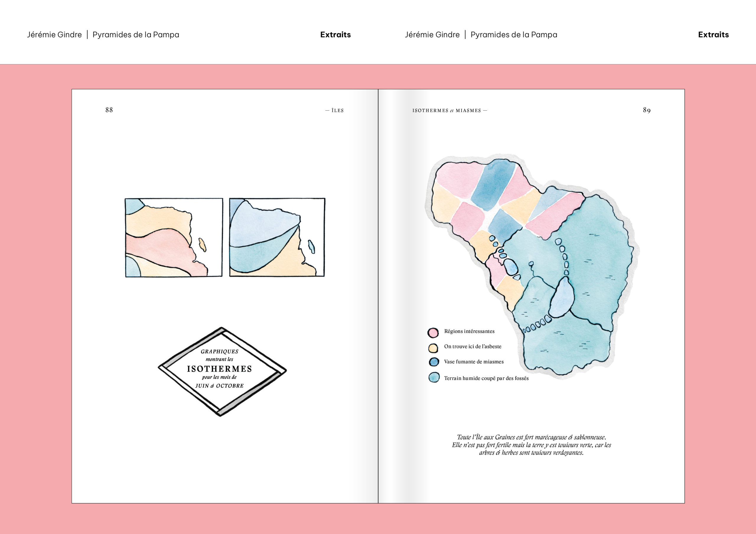Click the right Extraits heading
The height and width of the screenshot is (534, 756).
[x=713, y=35]
